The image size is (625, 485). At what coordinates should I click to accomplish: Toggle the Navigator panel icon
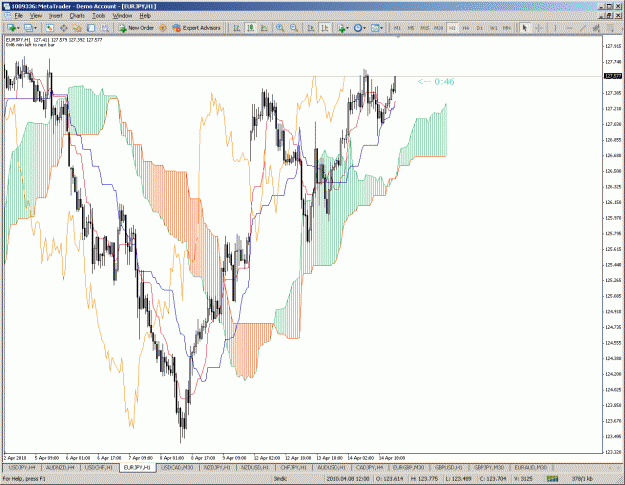[77, 28]
